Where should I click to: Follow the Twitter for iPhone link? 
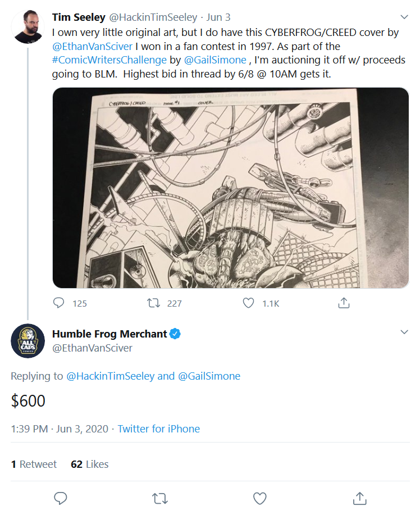click(x=158, y=429)
